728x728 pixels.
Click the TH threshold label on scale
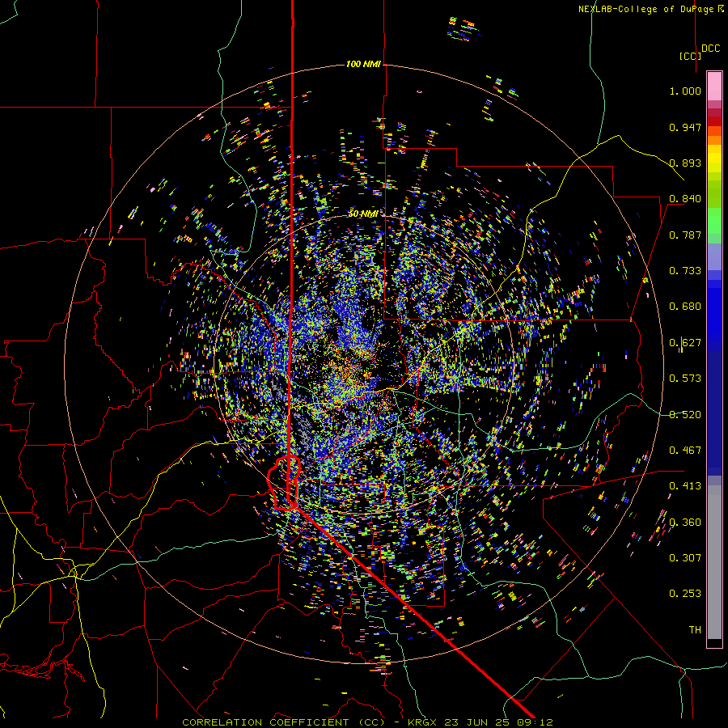[x=695, y=630]
